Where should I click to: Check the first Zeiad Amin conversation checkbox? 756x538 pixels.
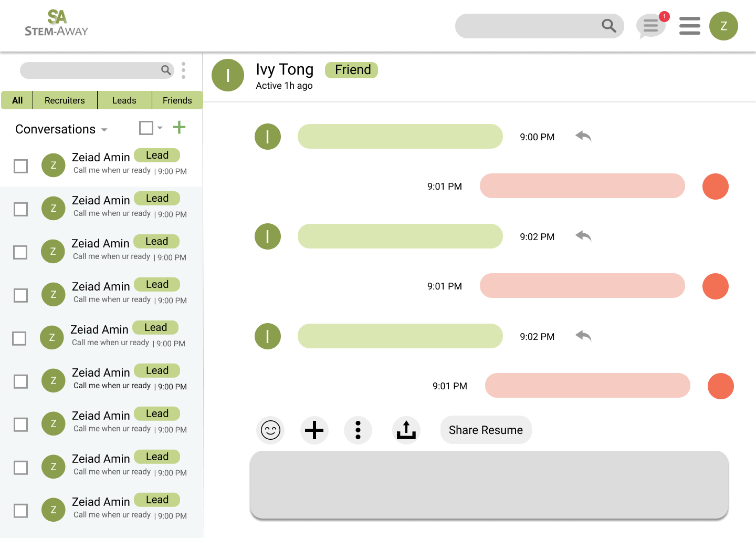(21, 166)
